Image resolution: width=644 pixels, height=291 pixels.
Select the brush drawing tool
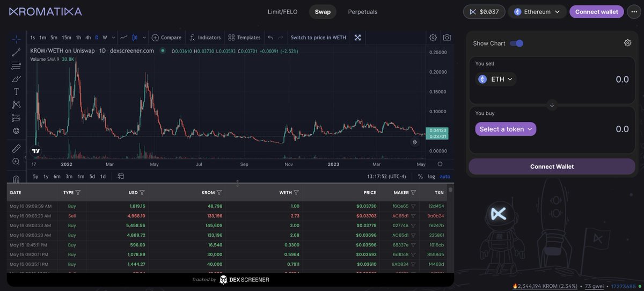point(16,79)
